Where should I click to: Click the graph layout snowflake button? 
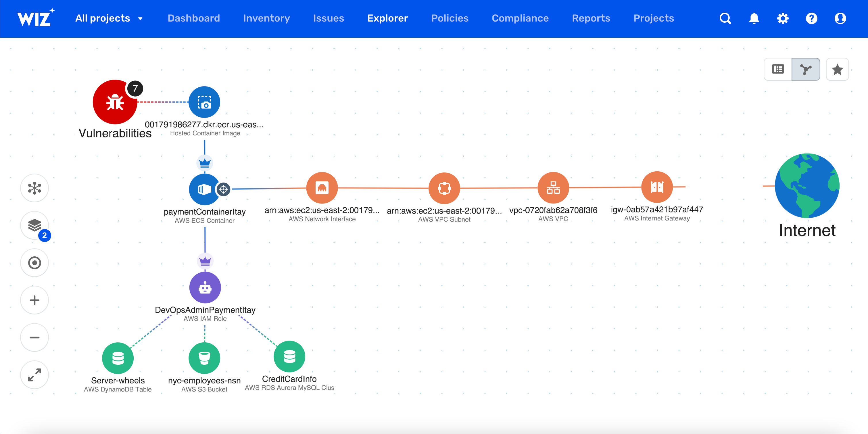34,188
